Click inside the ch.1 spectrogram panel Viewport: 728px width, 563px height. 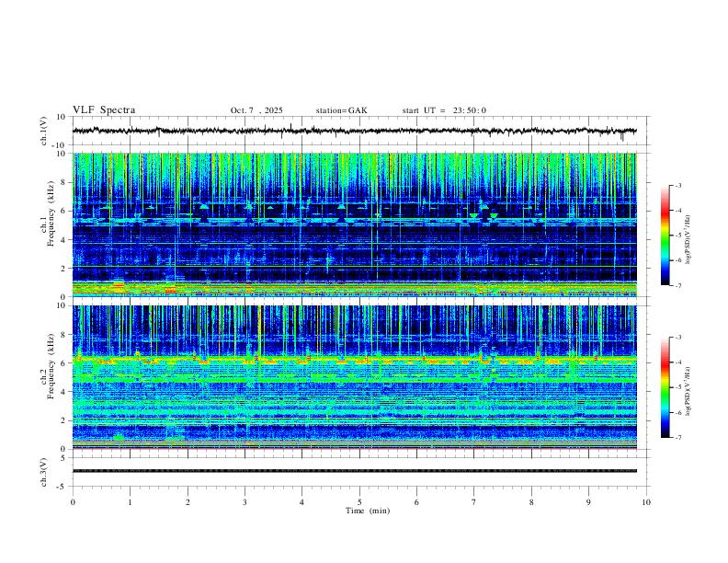pyautogui.click(x=355, y=224)
